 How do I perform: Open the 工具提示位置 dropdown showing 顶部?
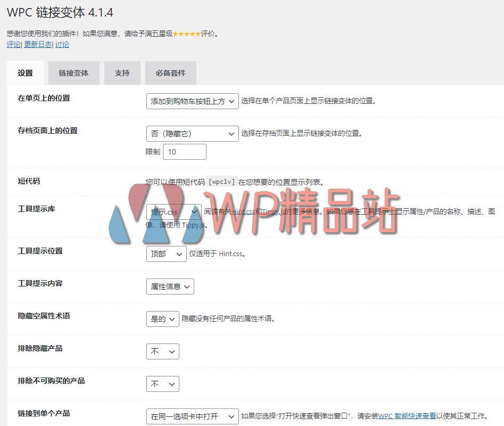166,254
